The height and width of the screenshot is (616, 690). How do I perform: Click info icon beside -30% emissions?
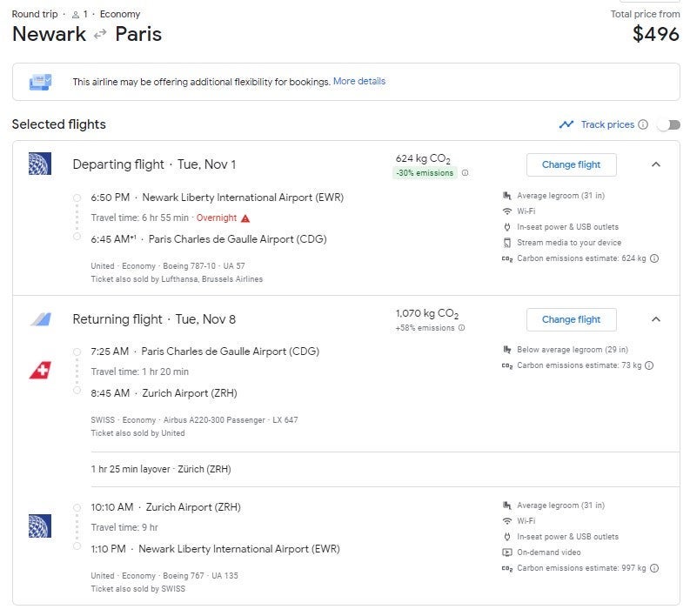pyautogui.click(x=465, y=173)
